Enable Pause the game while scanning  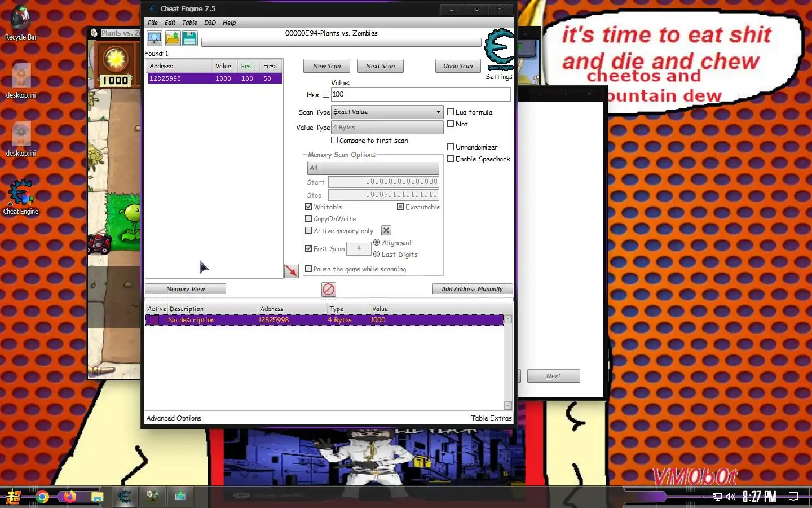(308, 269)
